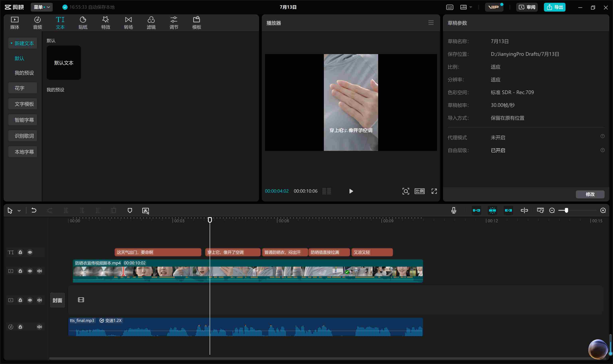Open the keyboard shortcuts icon
This screenshot has height=364, width=613.
(x=449, y=7)
